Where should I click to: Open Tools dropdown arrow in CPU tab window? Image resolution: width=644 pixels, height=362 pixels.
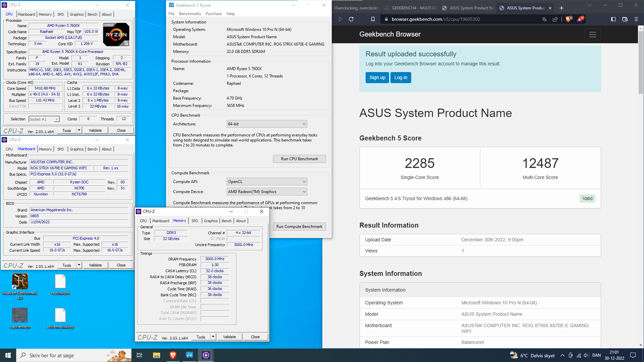79,130
